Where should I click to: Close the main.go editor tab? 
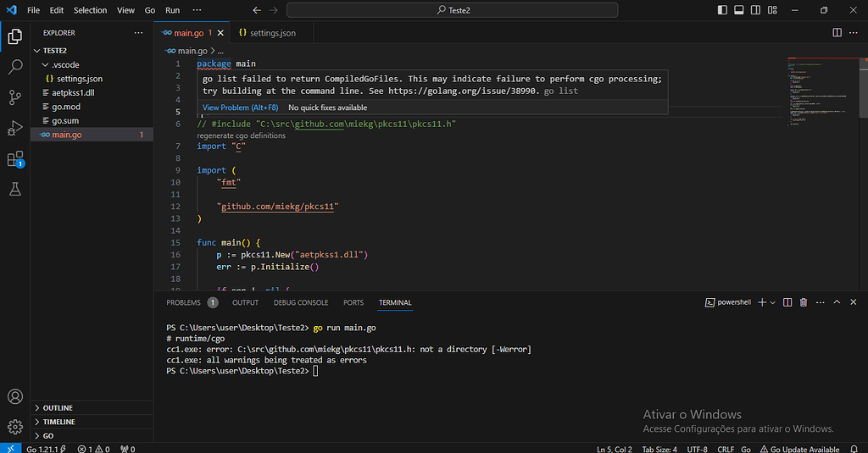[x=220, y=33]
